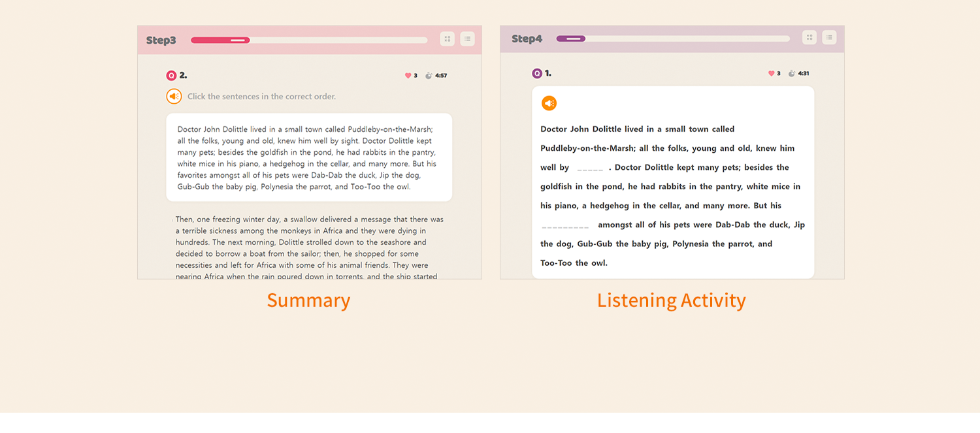Click the timer icon showing 4:57
This screenshot has width=980, height=433.
pos(429,76)
